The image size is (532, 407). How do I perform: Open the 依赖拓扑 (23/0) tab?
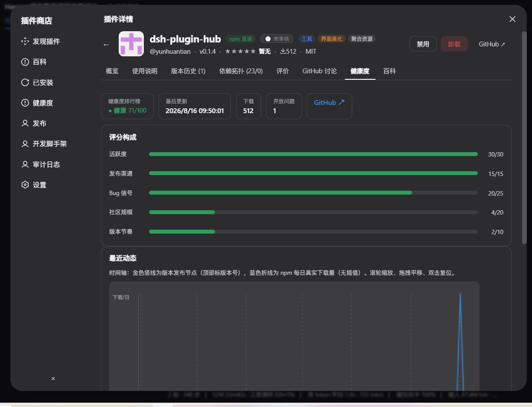(241, 71)
